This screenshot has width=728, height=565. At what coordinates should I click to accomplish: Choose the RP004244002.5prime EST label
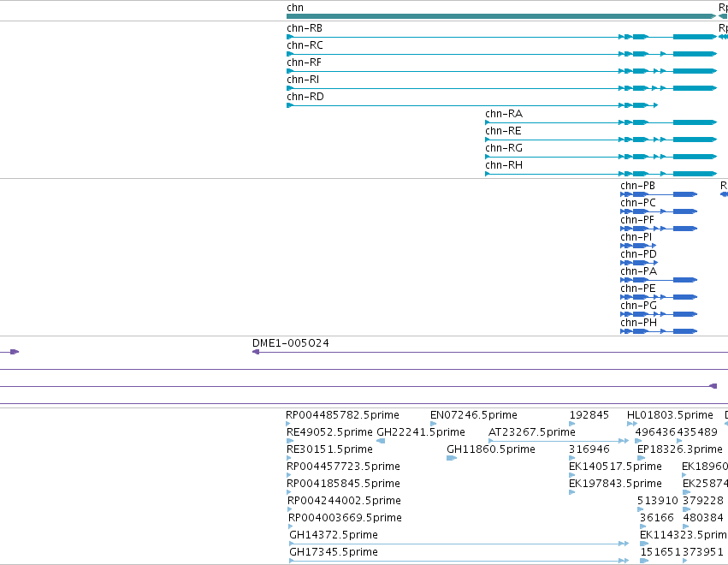point(344,501)
